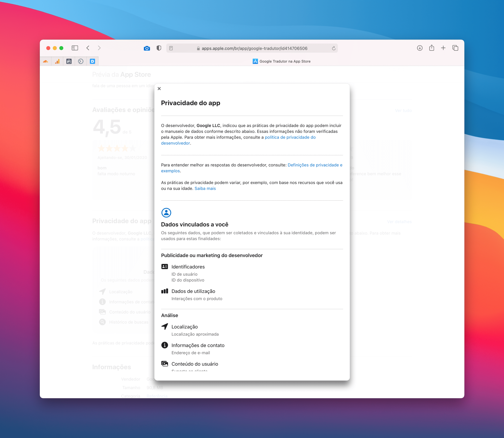Show the tab overview icon

[455, 48]
